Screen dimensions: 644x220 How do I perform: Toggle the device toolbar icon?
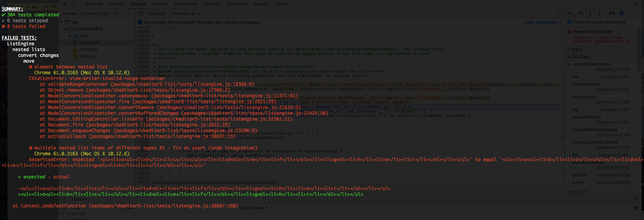(x=73, y=4)
